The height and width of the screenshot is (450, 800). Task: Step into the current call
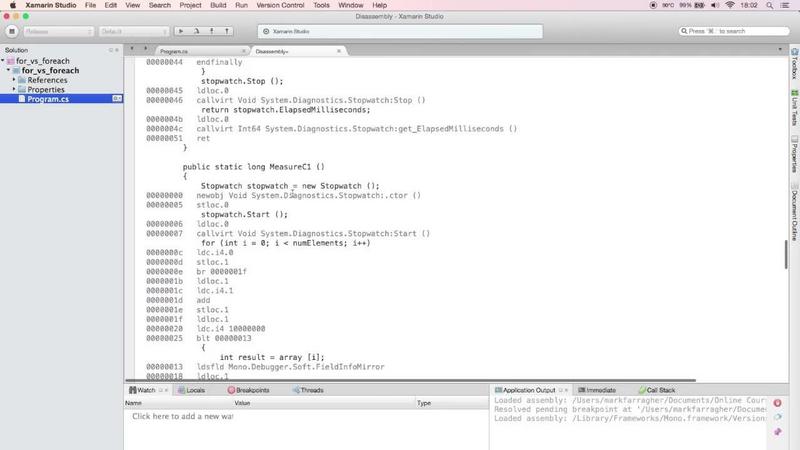click(212, 31)
